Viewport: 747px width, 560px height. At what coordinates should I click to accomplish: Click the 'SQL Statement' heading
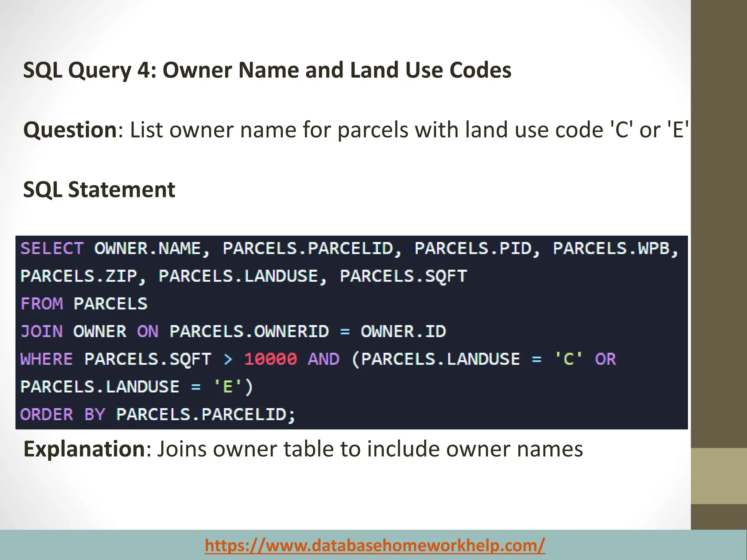click(x=99, y=190)
